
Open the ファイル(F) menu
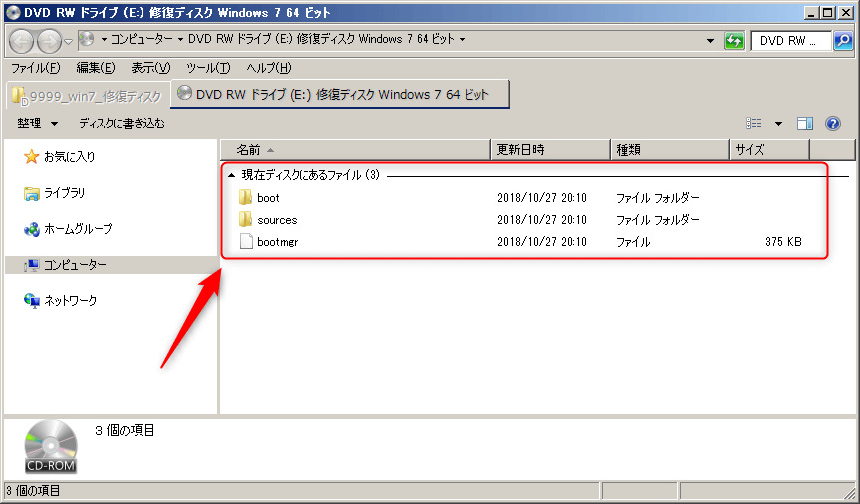click(x=35, y=68)
